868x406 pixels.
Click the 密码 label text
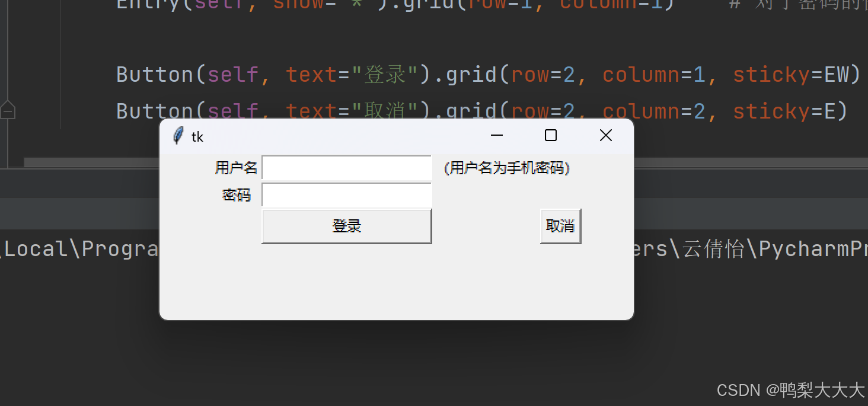tap(237, 195)
